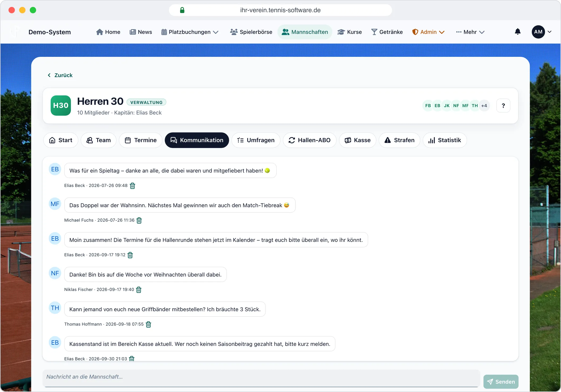Click the Demo-System logo text
Viewport: 561px width, 392px height.
pyautogui.click(x=50, y=32)
